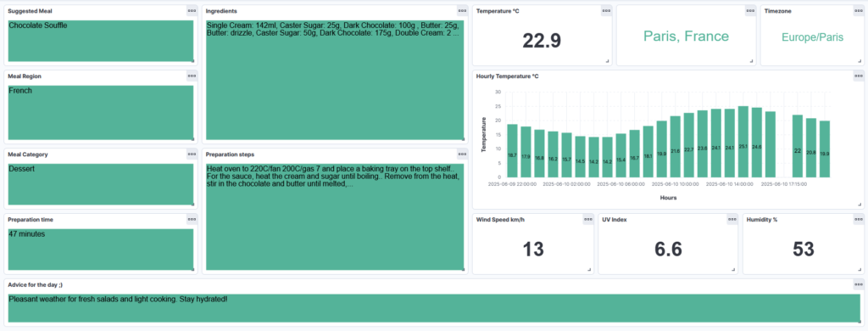Image resolution: width=868 pixels, height=331 pixels.
Task: Open options menu for Wind Speed panel
Action: click(588, 220)
